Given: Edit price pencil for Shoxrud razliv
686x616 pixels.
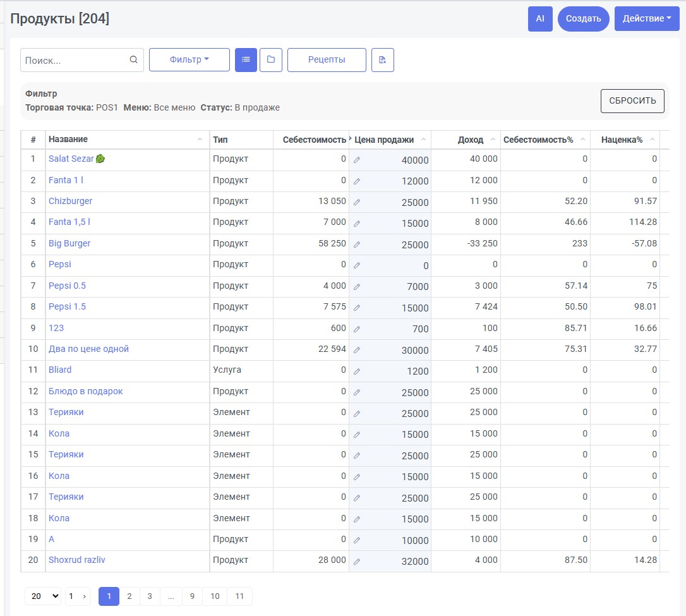Looking at the screenshot, I should [x=357, y=561].
